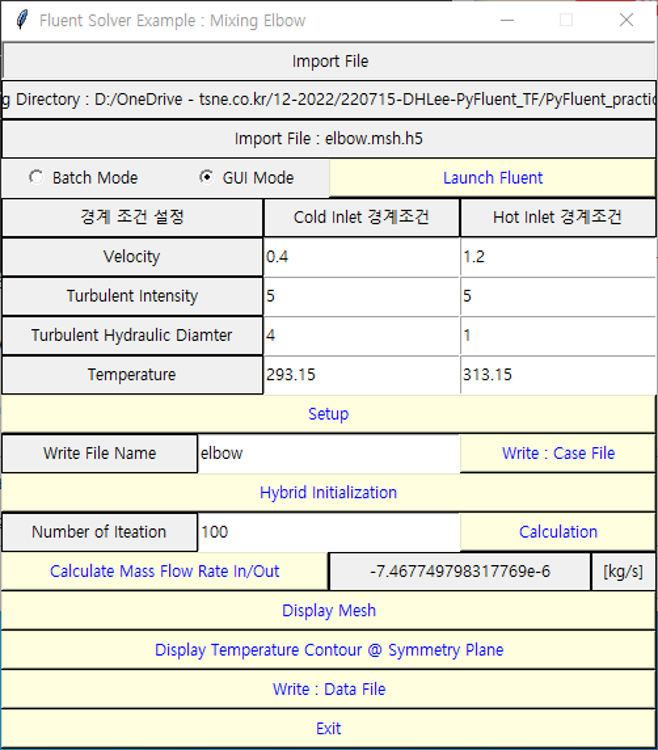Click the Number of Iteration input field
The image size is (658, 750).
coord(329,532)
